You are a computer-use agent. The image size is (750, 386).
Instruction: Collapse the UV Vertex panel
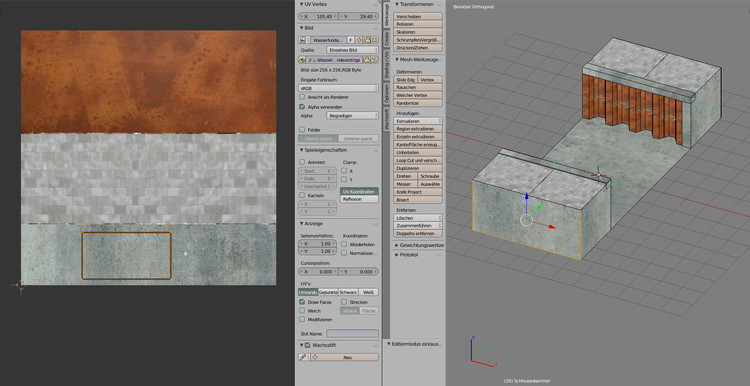pyautogui.click(x=301, y=4)
